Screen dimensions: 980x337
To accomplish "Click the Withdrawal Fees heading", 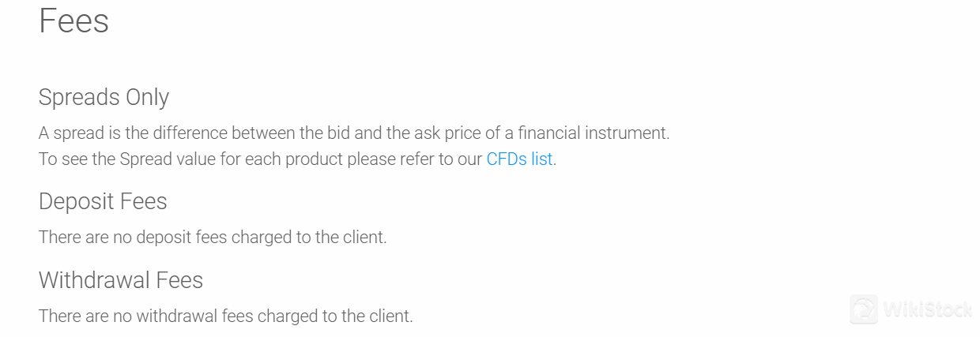I will pyautogui.click(x=121, y=280).
